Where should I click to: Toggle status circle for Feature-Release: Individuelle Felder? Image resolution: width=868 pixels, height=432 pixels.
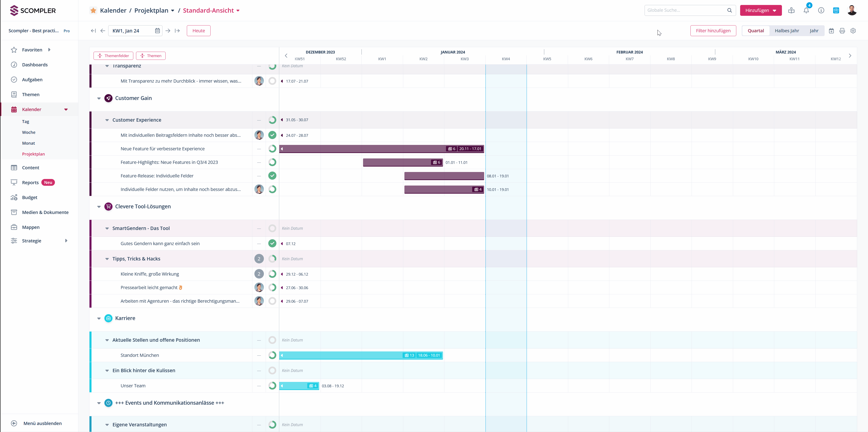click(x=272, y=176)
